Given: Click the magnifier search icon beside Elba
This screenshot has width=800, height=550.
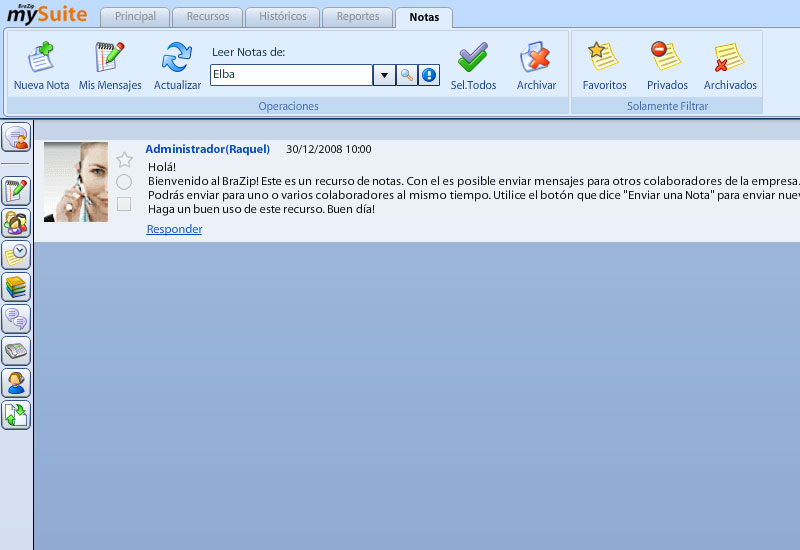Looking at the screenshot, I should tap(407, 75).
